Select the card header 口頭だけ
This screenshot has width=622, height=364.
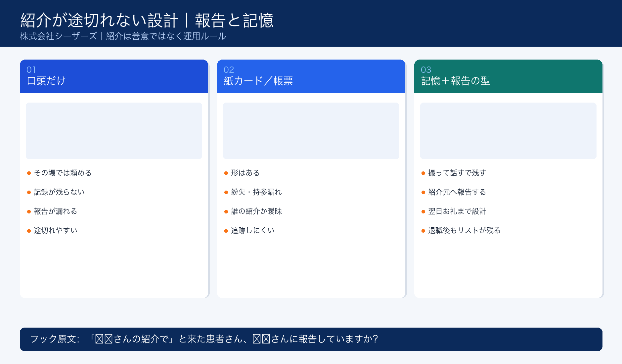coord(114,76)
